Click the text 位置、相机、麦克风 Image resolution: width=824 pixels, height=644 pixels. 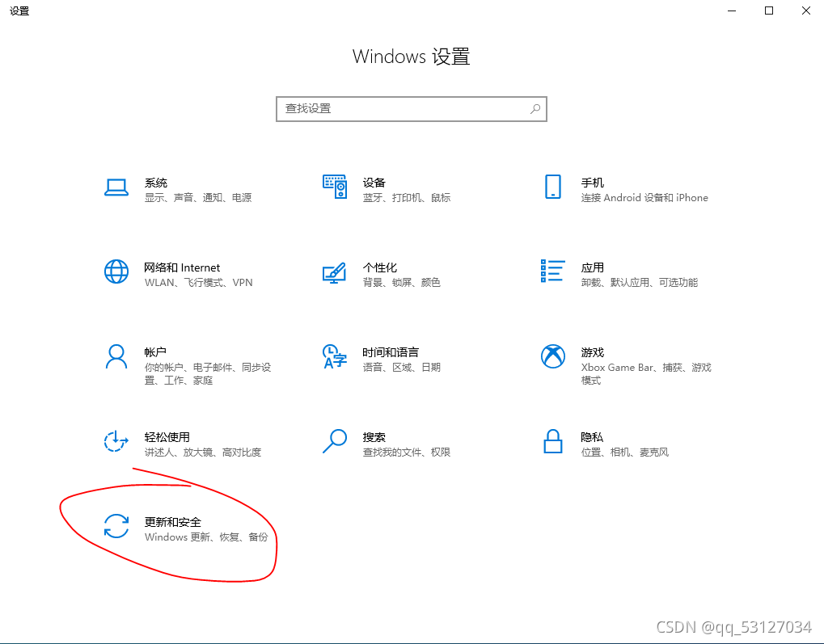point(625,452)
